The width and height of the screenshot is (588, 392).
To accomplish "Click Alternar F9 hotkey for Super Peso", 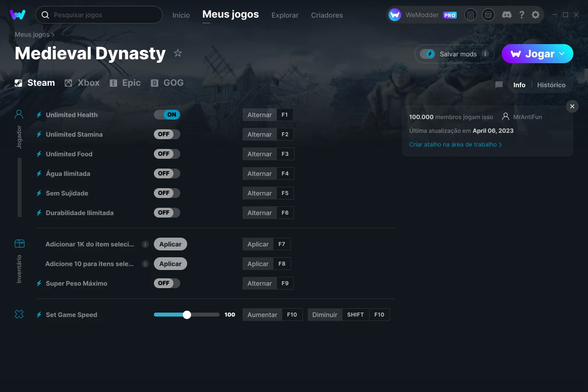I will point(268,283).
